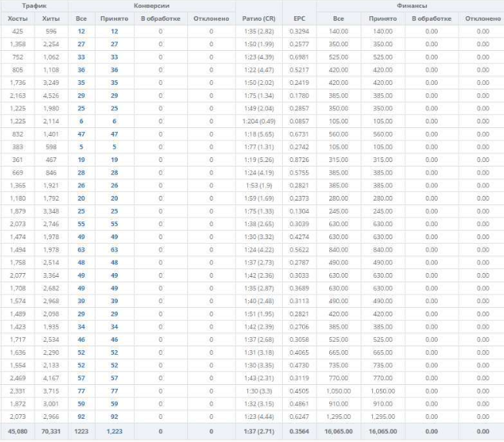Sort by the Хиты column header
The image size is (504, 442).
click(x=51, y=19)
